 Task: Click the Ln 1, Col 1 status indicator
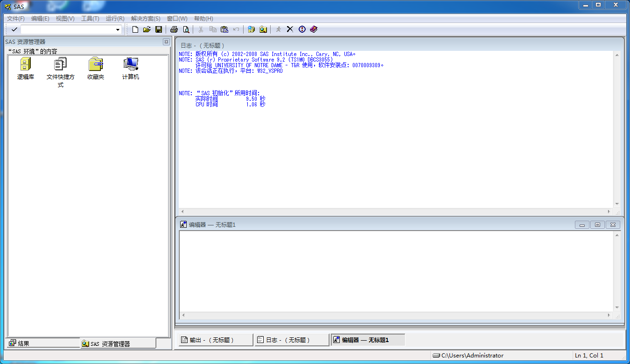coord(589,356)
